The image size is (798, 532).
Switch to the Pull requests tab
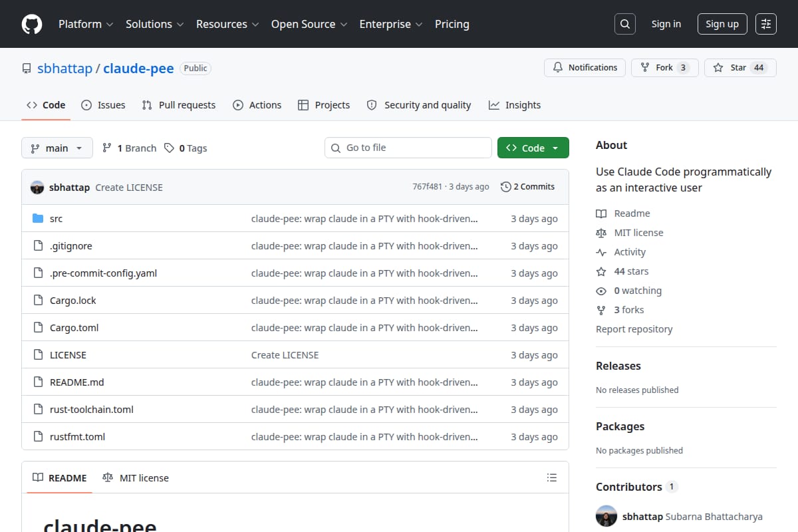[179, 105]
